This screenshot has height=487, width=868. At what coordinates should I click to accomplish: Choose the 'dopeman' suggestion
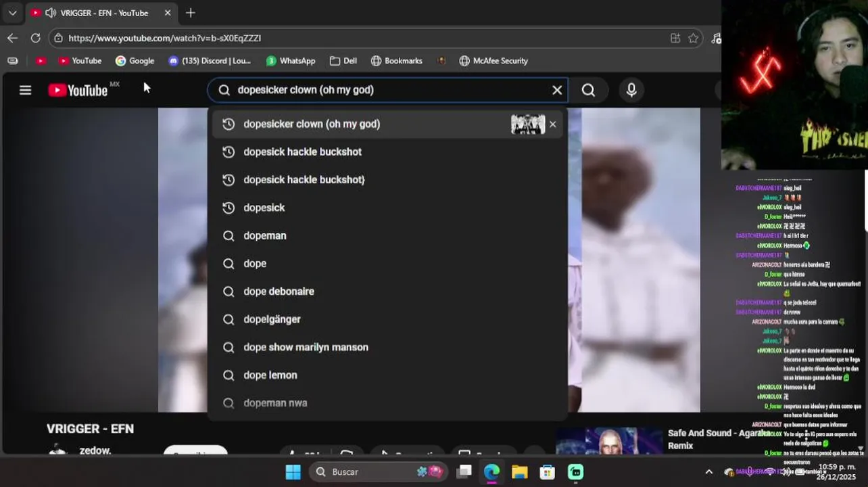click(388, 236)
